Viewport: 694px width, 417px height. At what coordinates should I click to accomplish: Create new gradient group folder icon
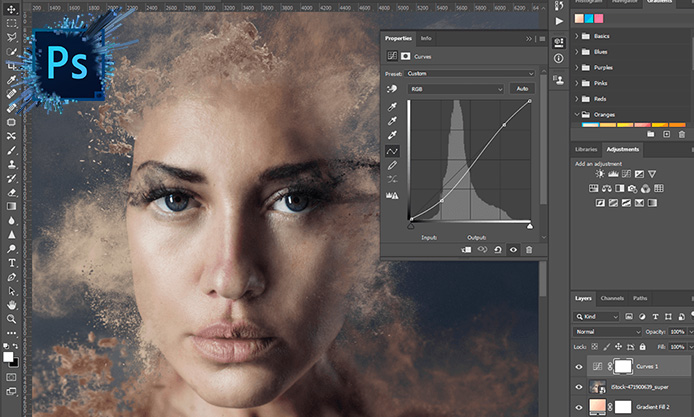(651, 134)
